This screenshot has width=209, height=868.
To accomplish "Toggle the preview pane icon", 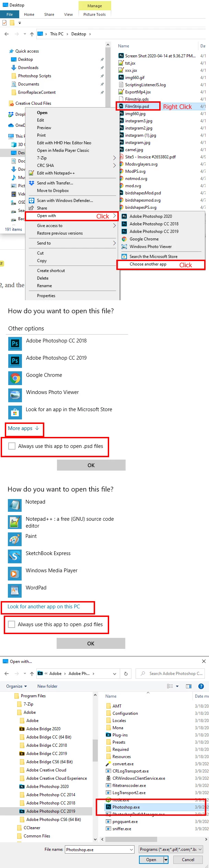I will point(189,686).
